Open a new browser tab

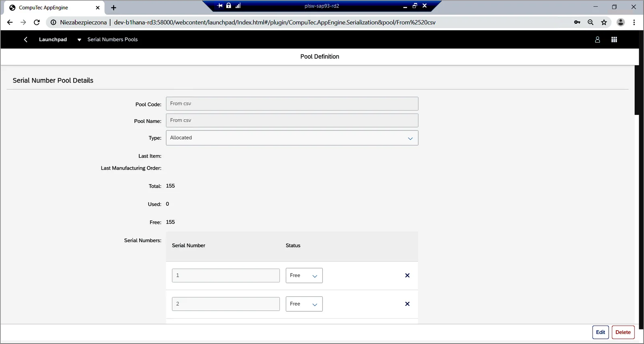(114, 8)
